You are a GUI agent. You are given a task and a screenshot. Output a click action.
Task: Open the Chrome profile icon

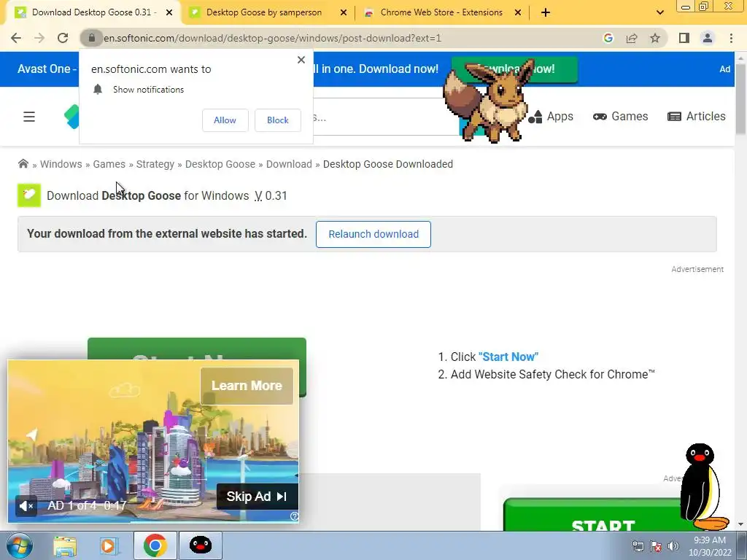tap(708, 38)
